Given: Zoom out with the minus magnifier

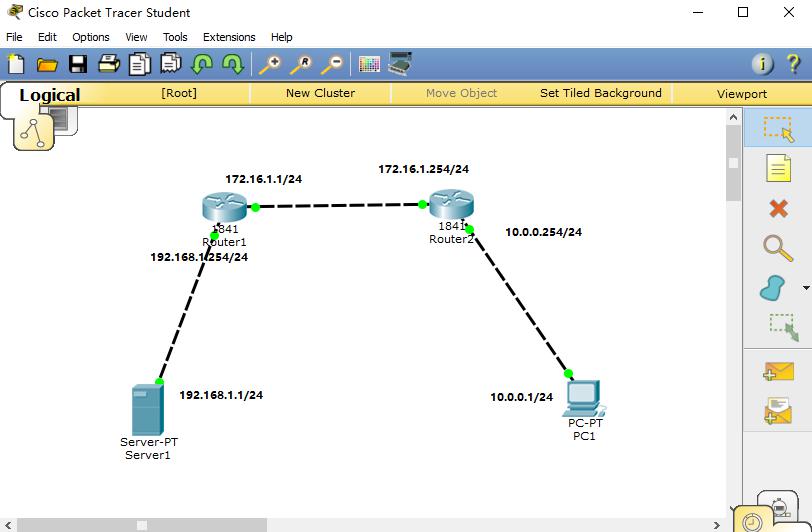Looking at the screenshot, I should [332, 65].
